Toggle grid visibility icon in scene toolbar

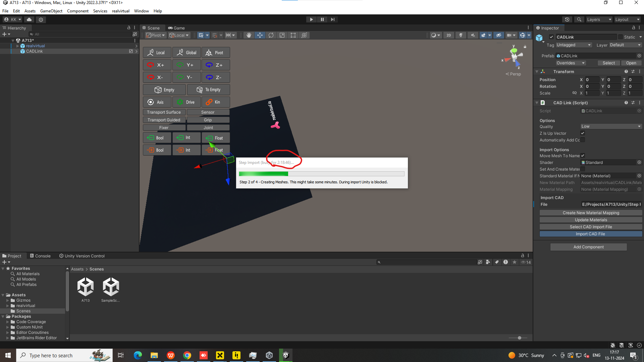pyautogui.click(x=201, y=35)
